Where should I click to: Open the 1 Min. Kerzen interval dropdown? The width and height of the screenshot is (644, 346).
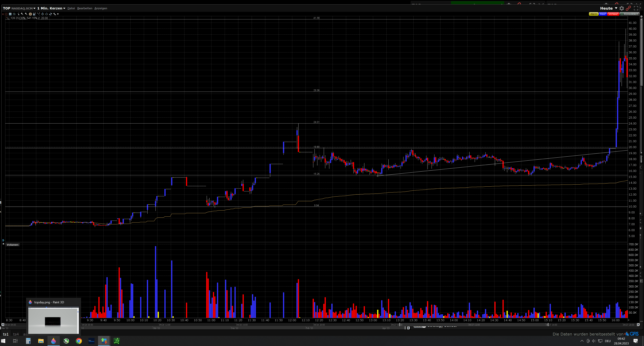[x=64, y=8]
